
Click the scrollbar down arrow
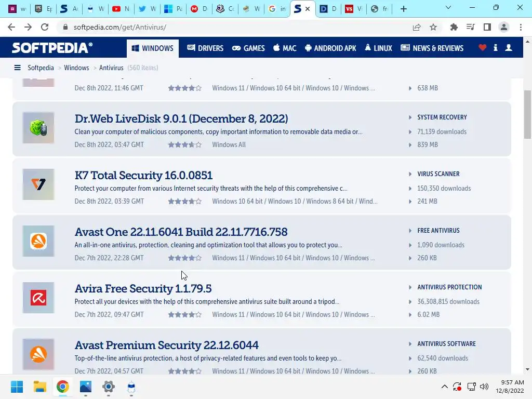pos(527,369)
